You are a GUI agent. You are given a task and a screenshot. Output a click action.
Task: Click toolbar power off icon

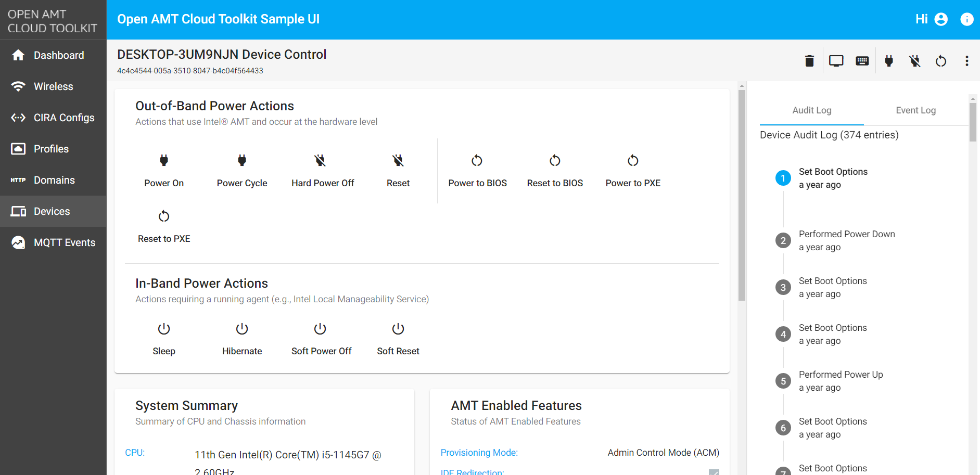click(x=915, y=61)
